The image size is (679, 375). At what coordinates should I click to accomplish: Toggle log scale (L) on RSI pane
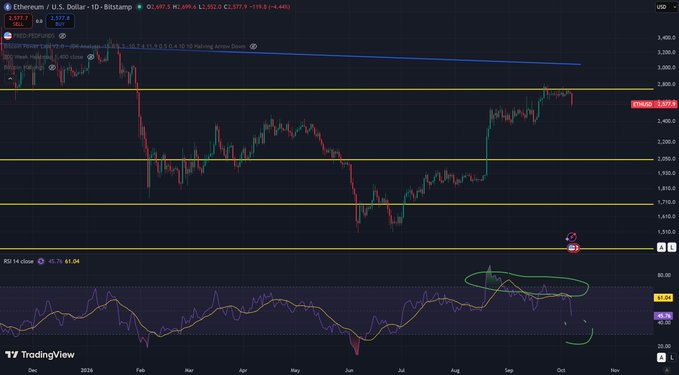(x=672, y=357)
